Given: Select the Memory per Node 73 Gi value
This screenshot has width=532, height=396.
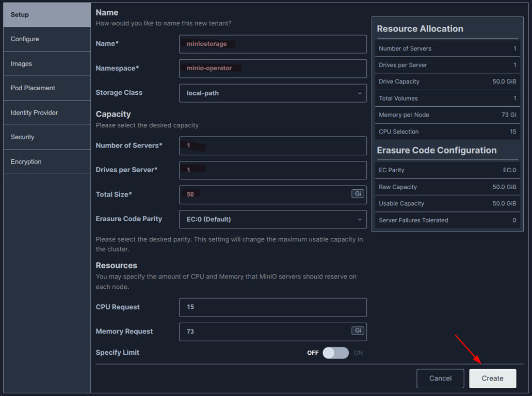Looking at the screenshot, I should (x=509, y=115).
